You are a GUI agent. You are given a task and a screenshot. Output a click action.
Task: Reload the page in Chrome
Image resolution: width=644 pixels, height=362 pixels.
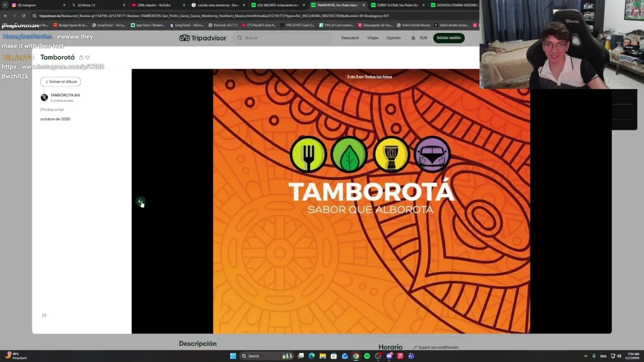click(24, 16)
